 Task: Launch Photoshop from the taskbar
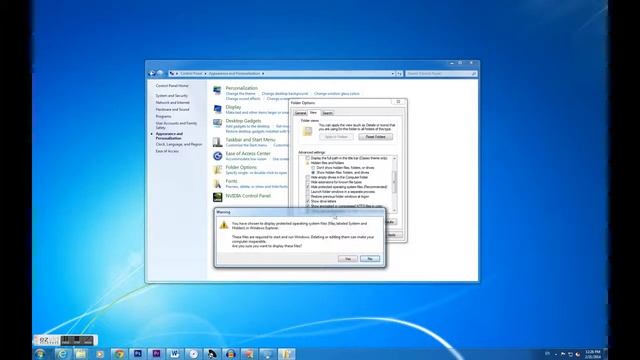point(138,354)
